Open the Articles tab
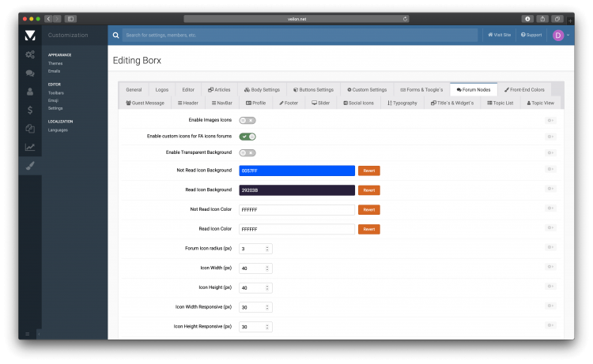593x364 pixels. coord(219,90)
